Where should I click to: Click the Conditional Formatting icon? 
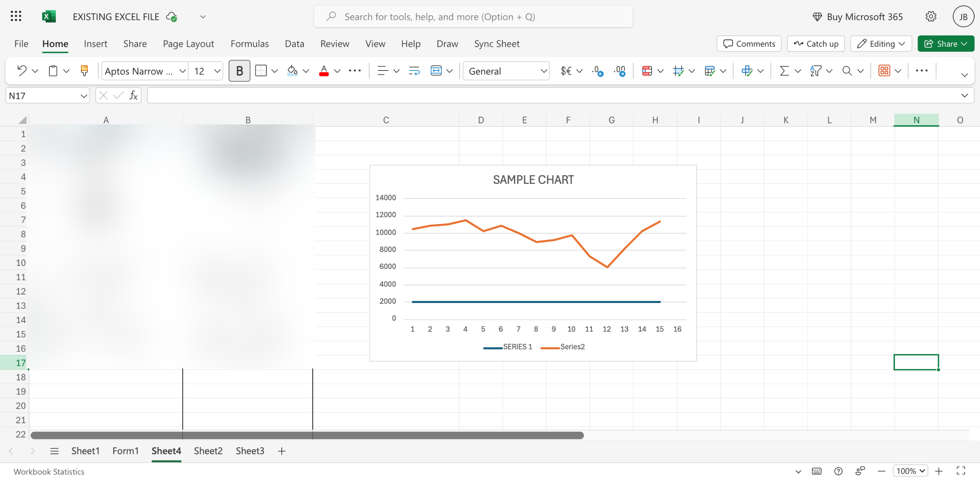pos(647,71)
